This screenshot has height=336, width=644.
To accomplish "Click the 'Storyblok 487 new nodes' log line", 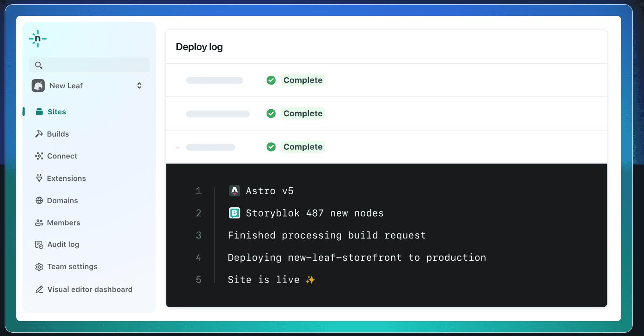I will tap(315, 213).
